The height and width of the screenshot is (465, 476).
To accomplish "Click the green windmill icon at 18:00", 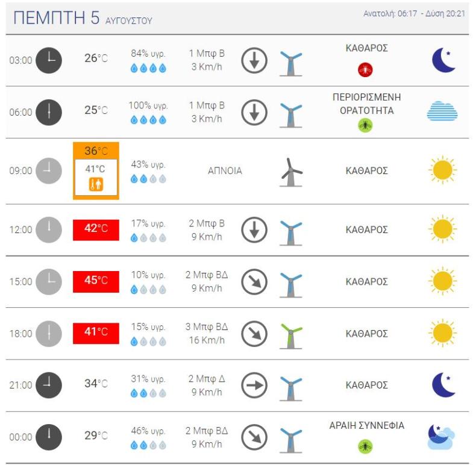I will (291, 336).
